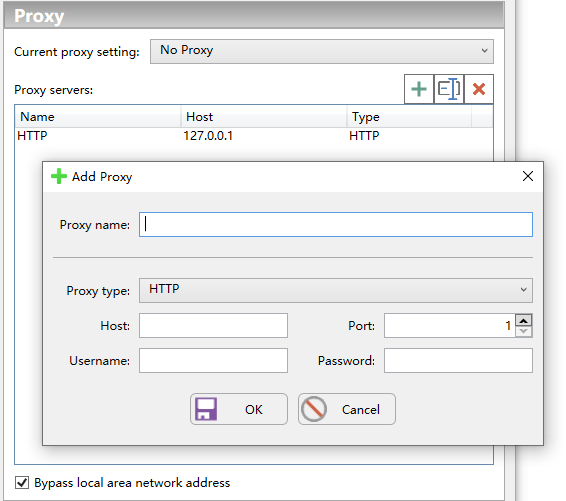This screenshot has width=566, height=501.
Task: Decrease the Port value with down arrow
Action: (x=523, y=331)
